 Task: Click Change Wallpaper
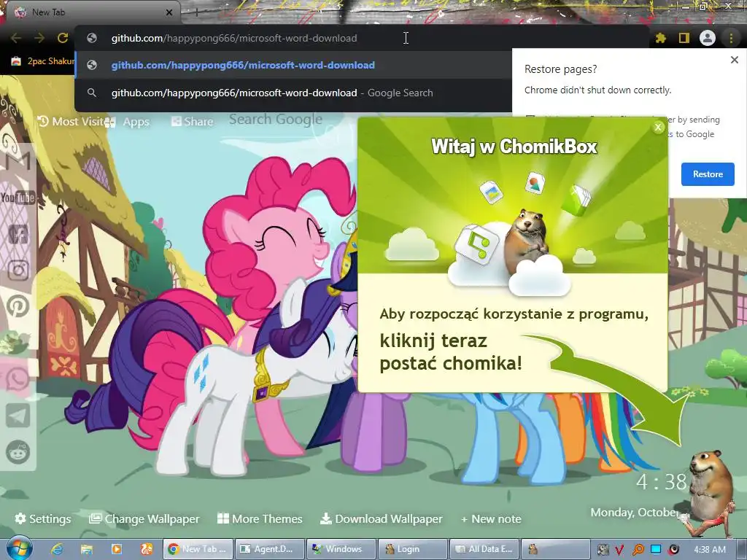[144, 519]
